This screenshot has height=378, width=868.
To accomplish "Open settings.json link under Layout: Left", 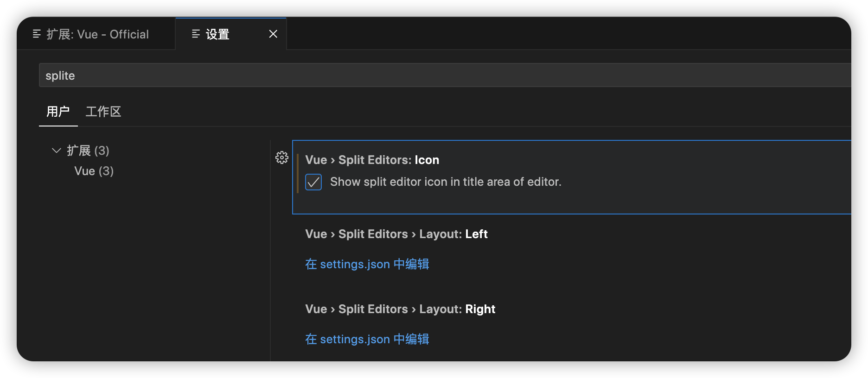I will pyautogui.click(x=367, y=264).
